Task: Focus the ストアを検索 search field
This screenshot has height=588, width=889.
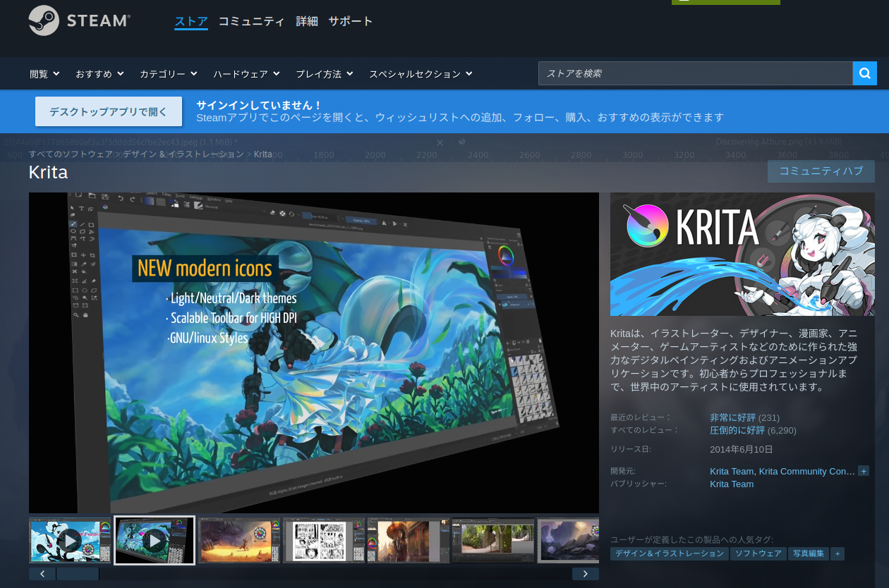Action: click(695, 73)
